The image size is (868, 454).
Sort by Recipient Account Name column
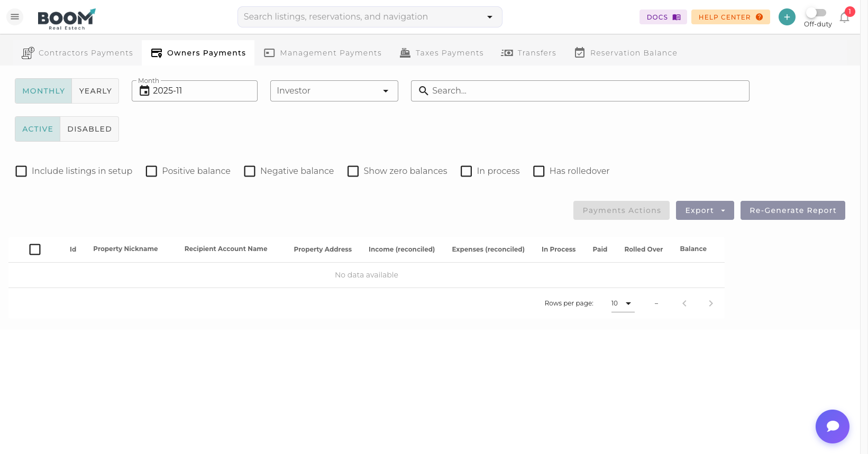(x=226, y=249)
